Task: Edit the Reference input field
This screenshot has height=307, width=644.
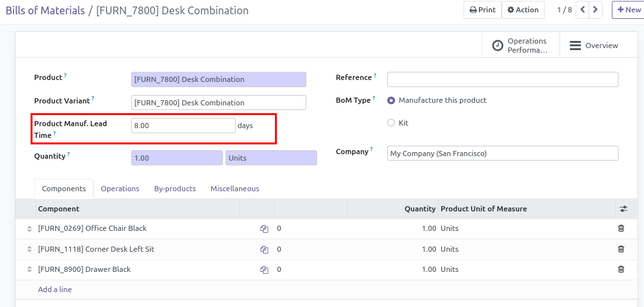Action: point(503,79)
